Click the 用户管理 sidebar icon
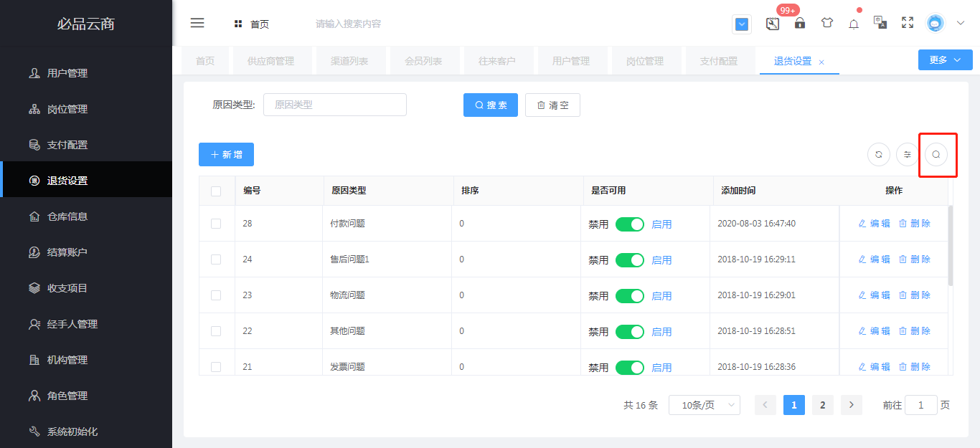 coord(34,73)
